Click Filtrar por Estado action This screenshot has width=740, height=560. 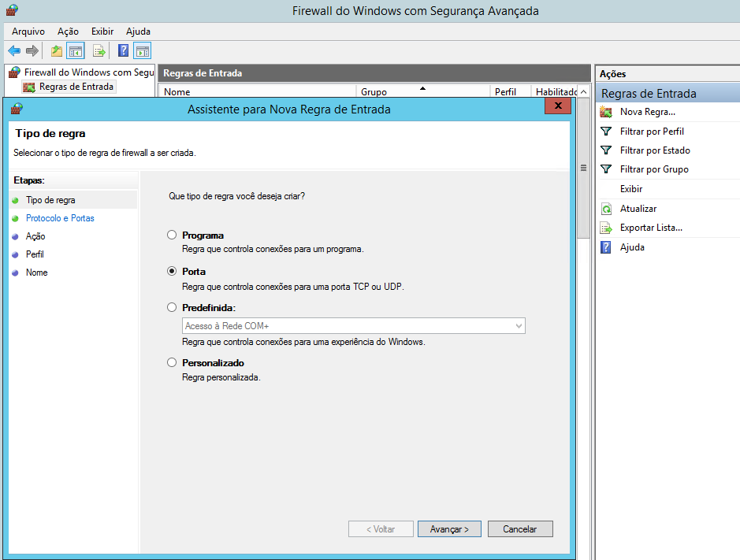coord(655,150)
